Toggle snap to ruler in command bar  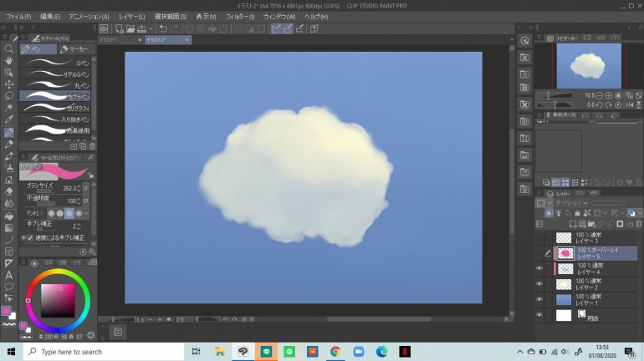276,28
